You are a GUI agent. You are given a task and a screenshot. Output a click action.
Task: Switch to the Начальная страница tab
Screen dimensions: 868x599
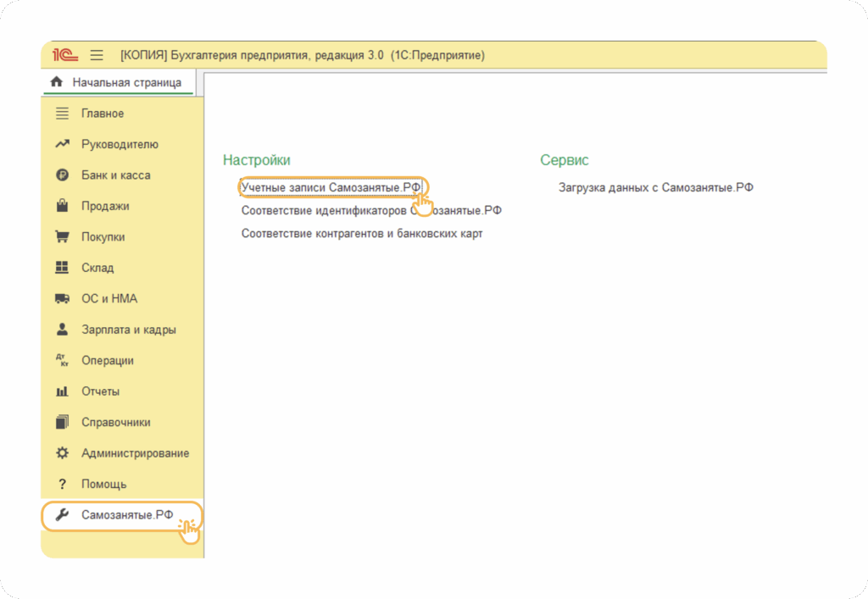tap(126, 82)
